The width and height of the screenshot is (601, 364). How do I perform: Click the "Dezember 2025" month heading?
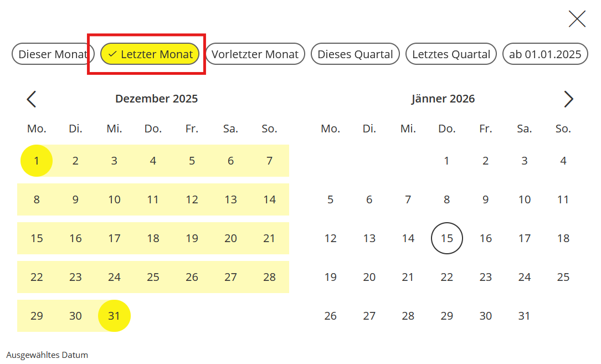(156, 99)
